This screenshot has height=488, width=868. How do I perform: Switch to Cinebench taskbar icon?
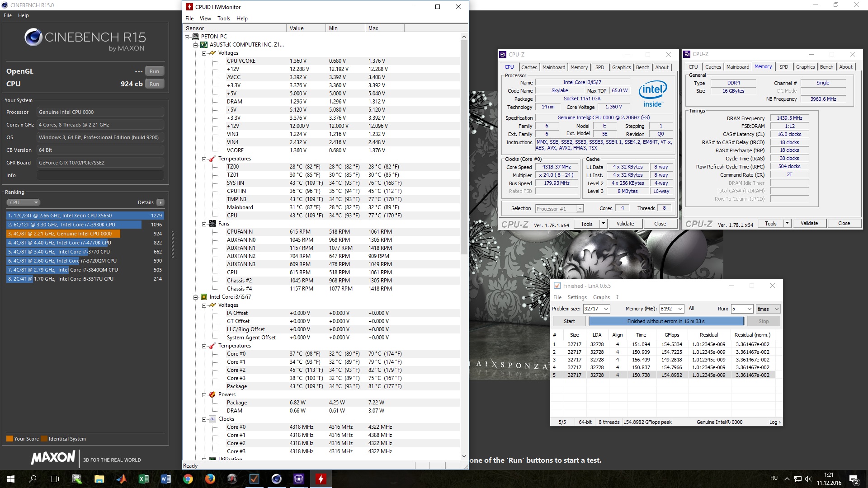[277, 479]
